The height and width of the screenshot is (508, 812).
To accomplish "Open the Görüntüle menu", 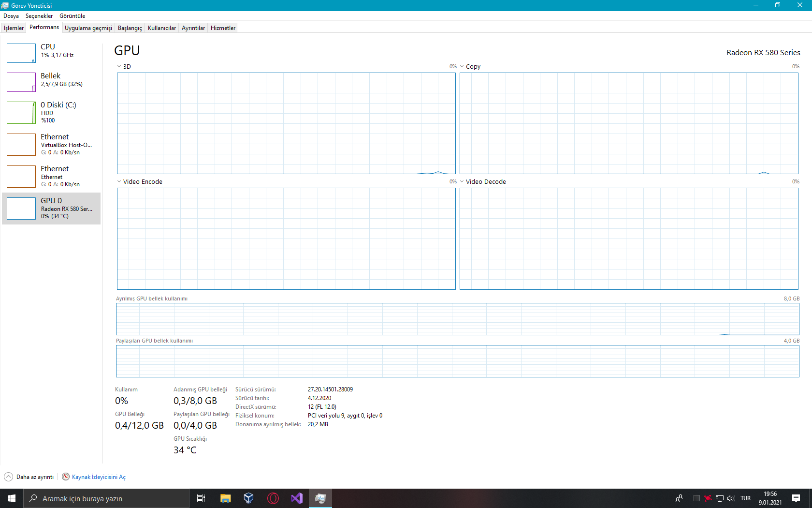I will coord(72,16).
